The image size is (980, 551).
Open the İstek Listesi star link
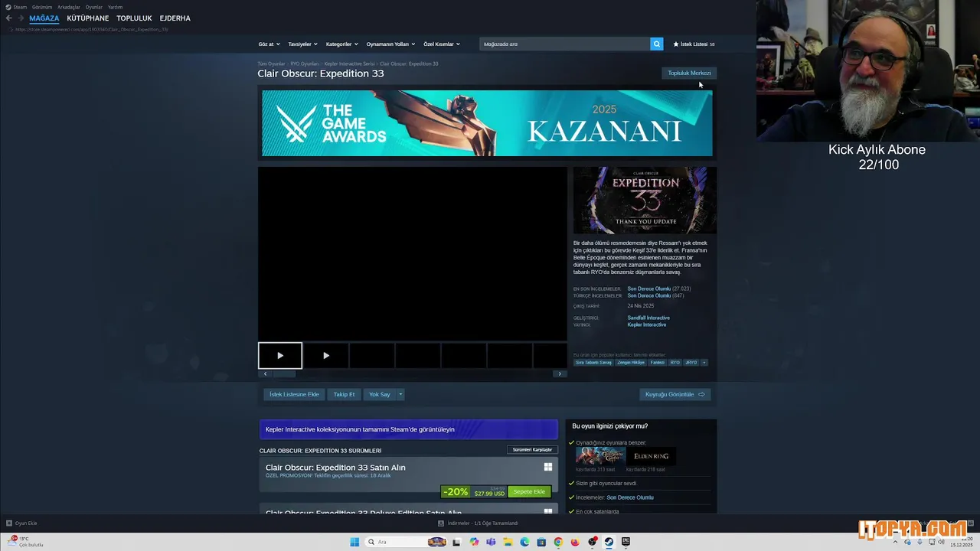click(x=694, y=44)
